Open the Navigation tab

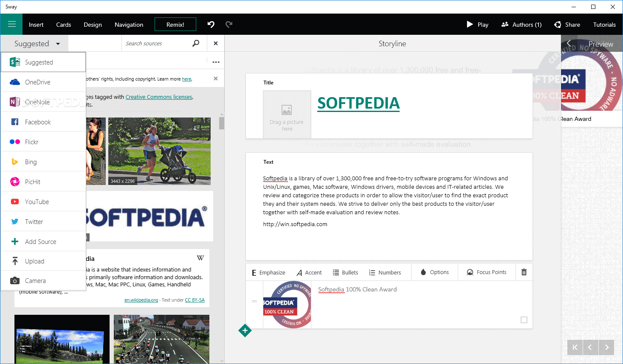tap(129, 25)
